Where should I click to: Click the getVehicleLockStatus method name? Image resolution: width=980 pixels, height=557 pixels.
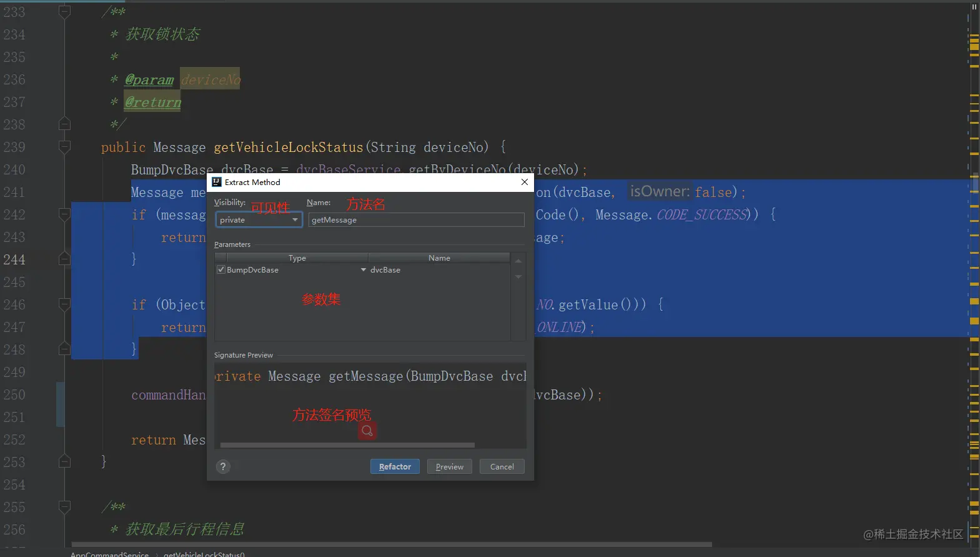coord(289,147)
